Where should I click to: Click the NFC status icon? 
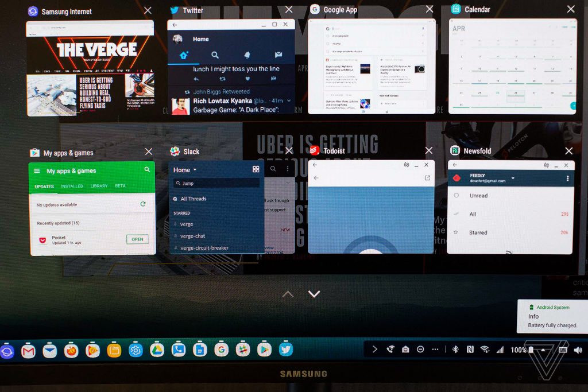point(470,350)
